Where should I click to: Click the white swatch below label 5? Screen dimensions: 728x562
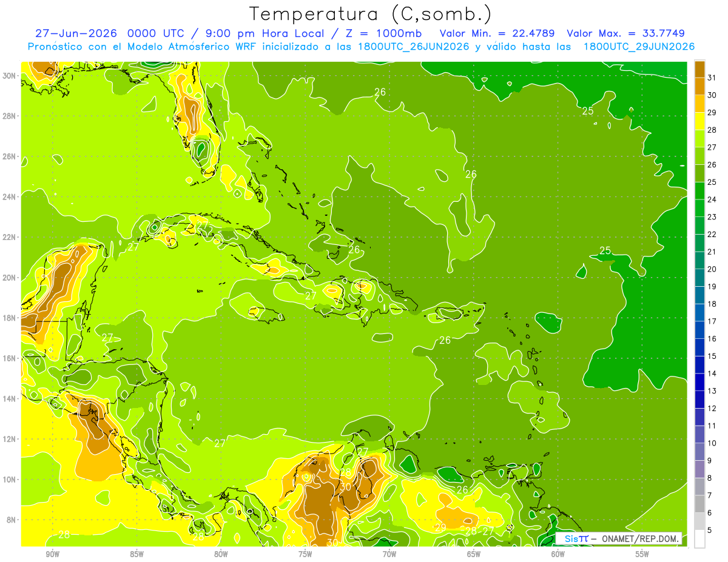tap(699, 539)
